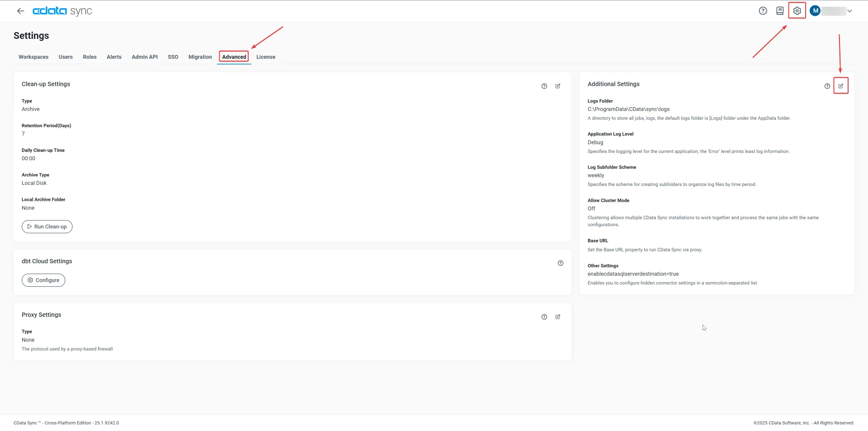Click the Run Clean-up button
Viewport: 868px width, 431px height.
[47, 227]
